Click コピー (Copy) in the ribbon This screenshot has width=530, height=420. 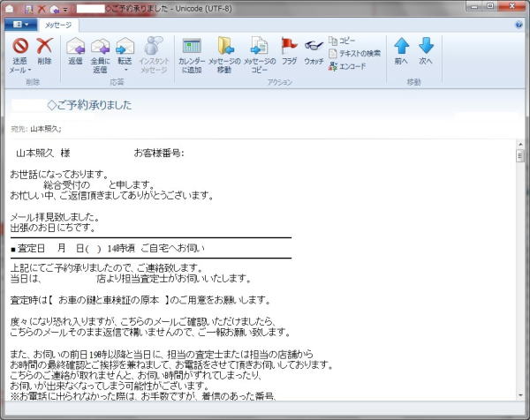tap(346, 41)
